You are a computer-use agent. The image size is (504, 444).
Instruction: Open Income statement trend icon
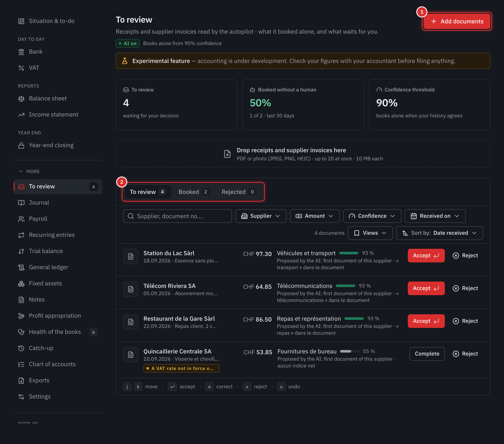coord(21,115)
